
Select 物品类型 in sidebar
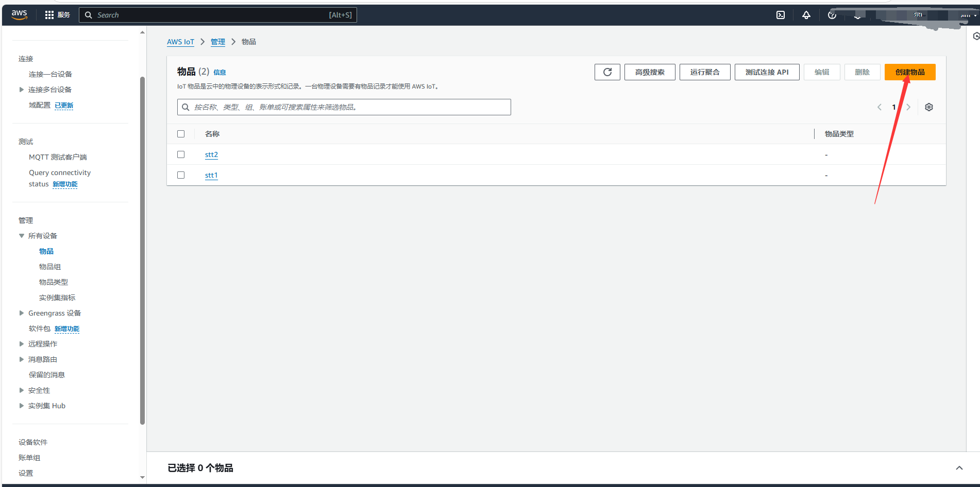(x=54, y=282)
